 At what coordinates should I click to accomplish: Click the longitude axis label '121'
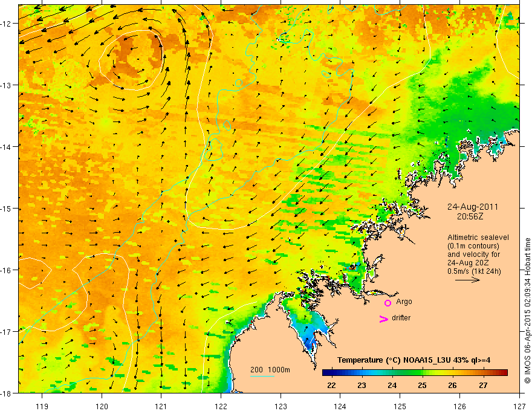tap(161, 406)
